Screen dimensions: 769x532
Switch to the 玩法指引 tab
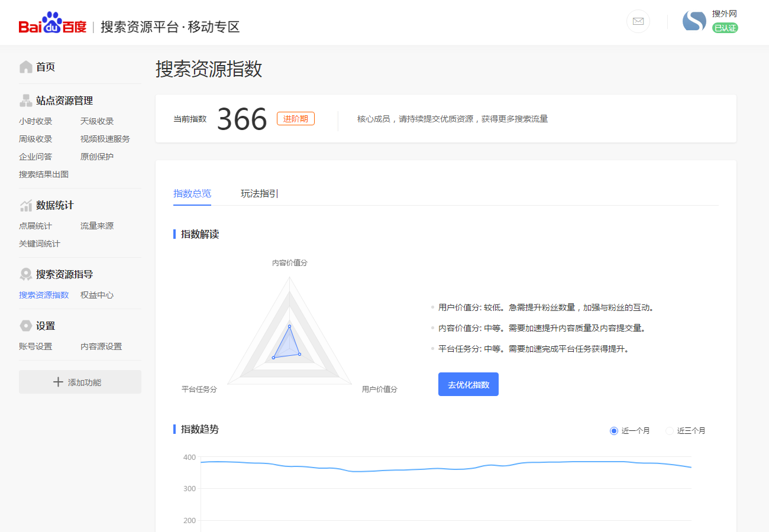tap(259, 193)
